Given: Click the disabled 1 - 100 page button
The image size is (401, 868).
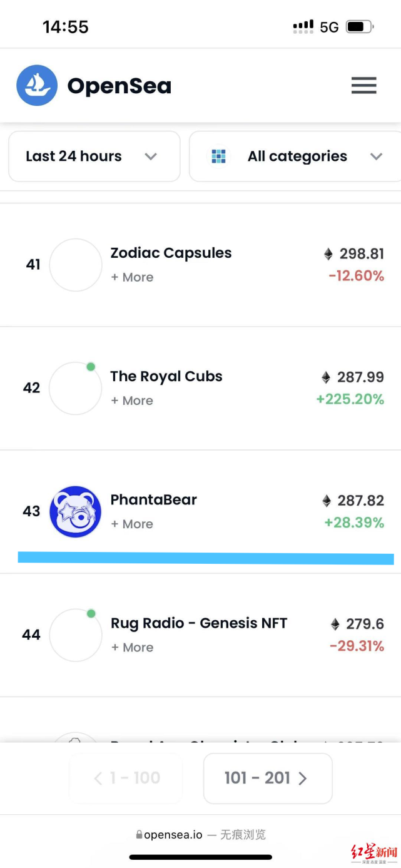Looking at the screenshot, I should coord(126,778).
